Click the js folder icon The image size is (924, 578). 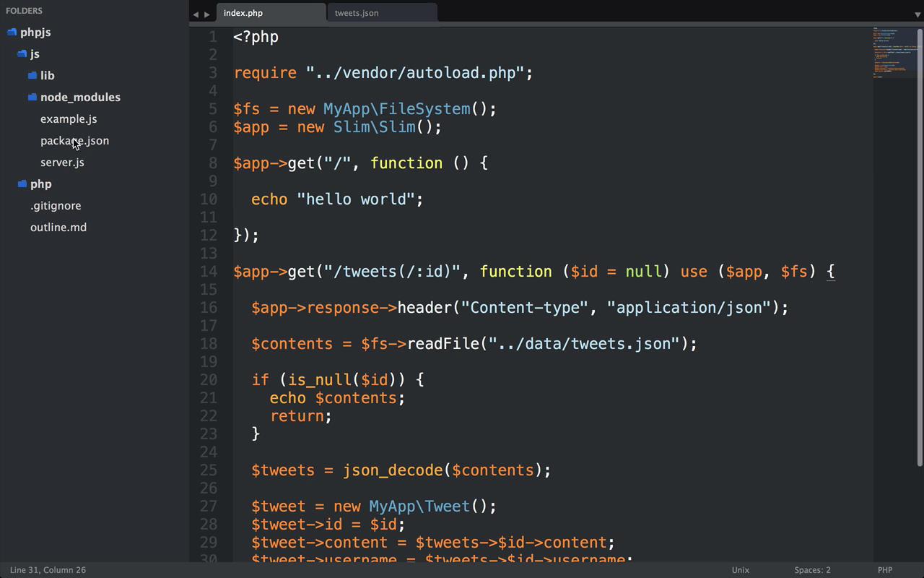[22, 54]
